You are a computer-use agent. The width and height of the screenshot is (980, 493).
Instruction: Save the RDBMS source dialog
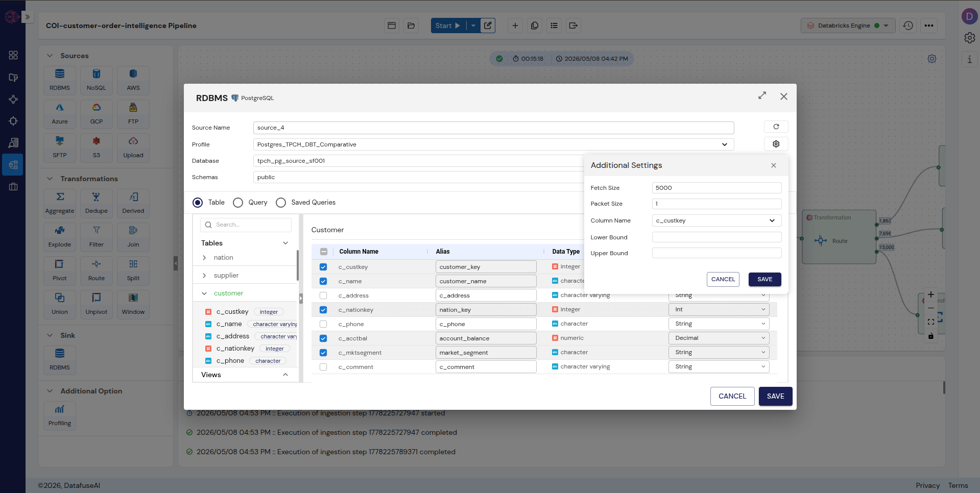pyautogui.click(x=775, y=396)
